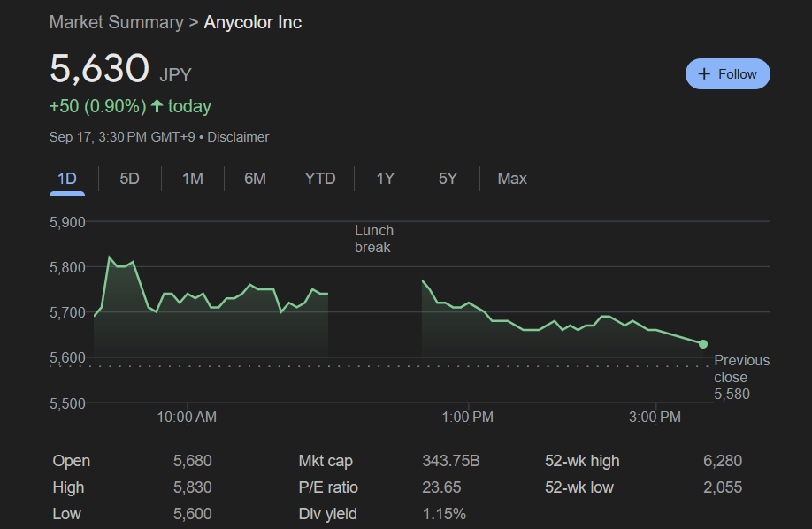This screenshot has width=812, height=529.
Task: Click the Anycolor Inc title text
Action: pyautogui.click(x=253, y=22)
